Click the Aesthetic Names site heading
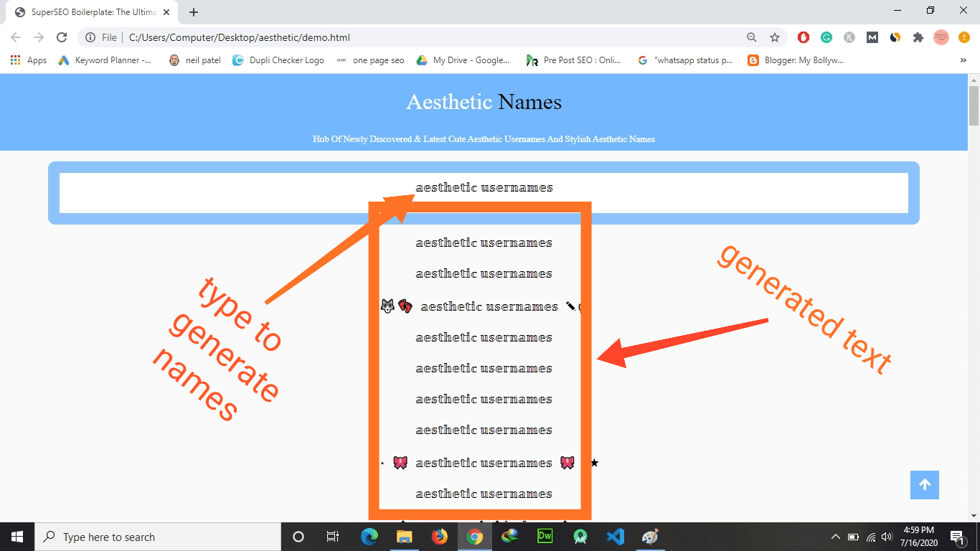The image size is (980, 551). pos(484,102)
